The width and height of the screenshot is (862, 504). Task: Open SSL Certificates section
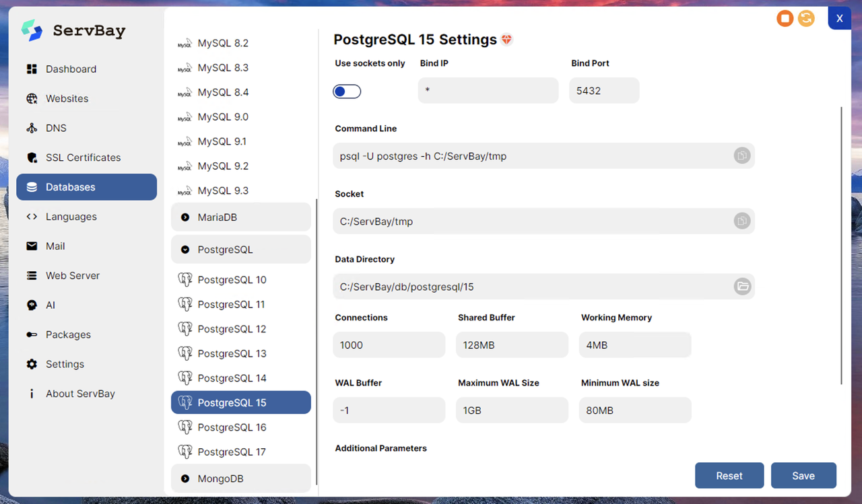coord(86,157)
